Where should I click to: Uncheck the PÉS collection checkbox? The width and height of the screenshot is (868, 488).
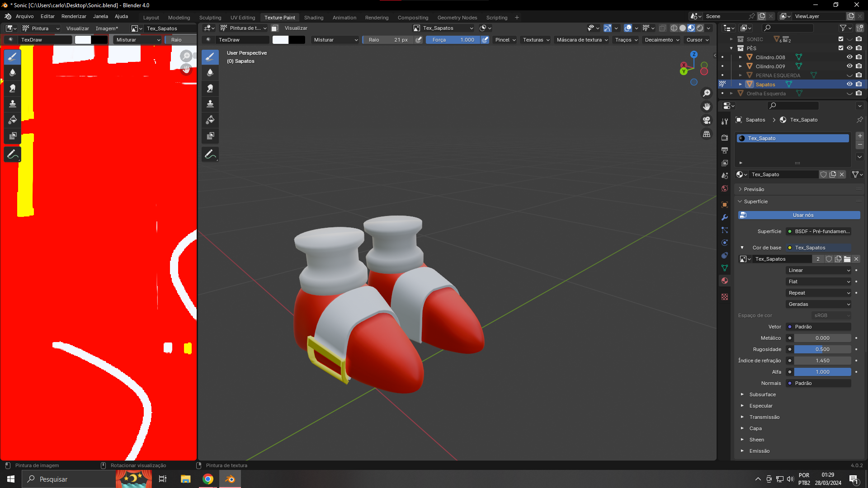(x=841, y=48)
